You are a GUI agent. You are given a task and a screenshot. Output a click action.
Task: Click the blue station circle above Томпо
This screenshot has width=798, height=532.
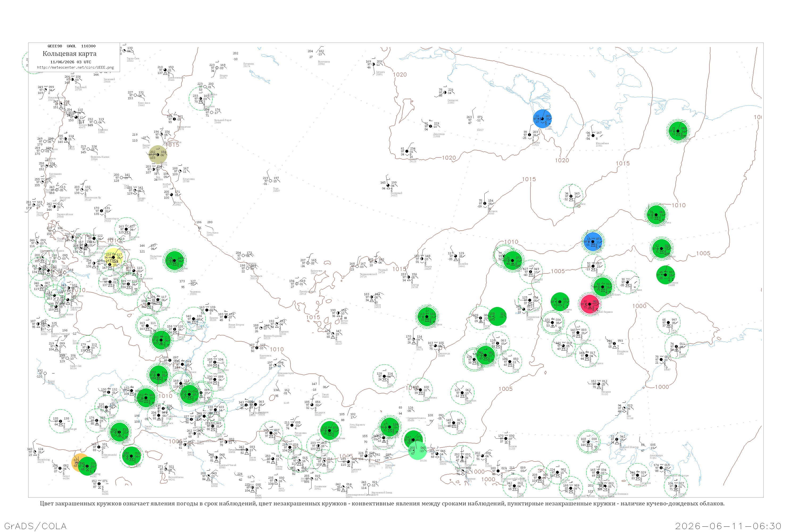(593, 242)
